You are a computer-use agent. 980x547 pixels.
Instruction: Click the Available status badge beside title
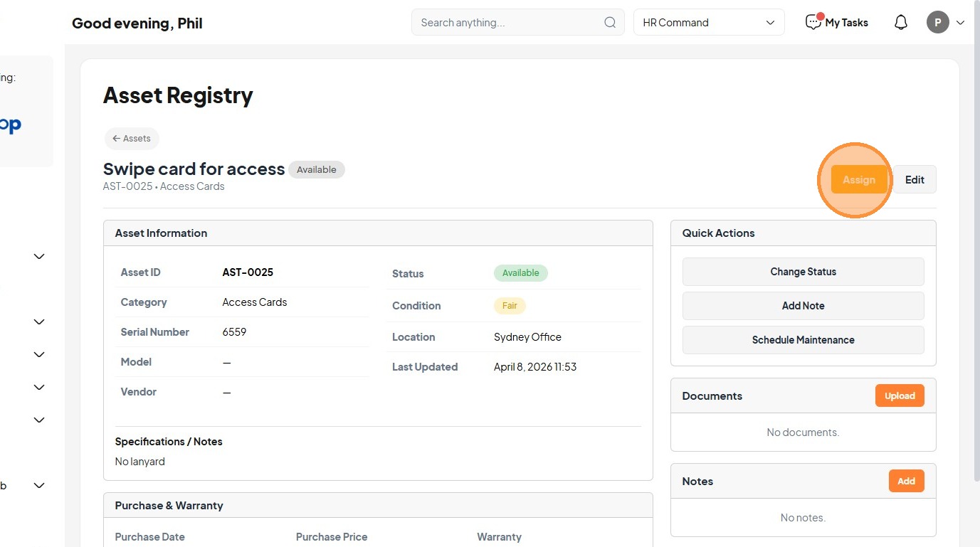(317, 170)
